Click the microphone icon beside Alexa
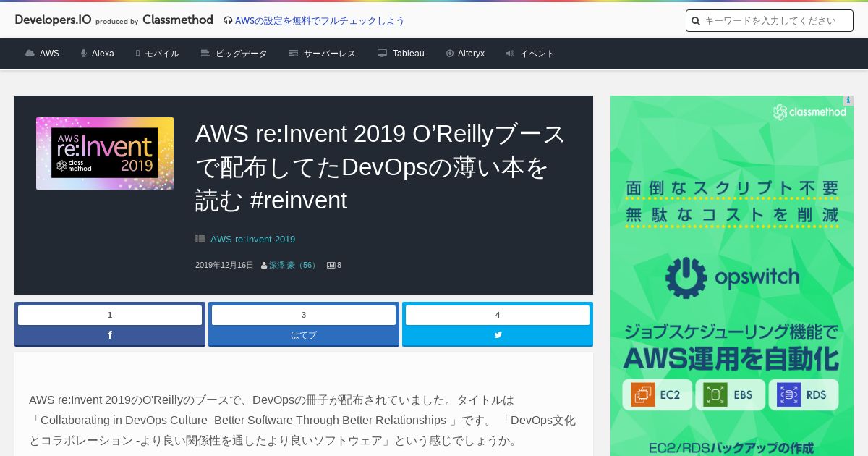This screenshot has width=868, height=456. [84, 54]
